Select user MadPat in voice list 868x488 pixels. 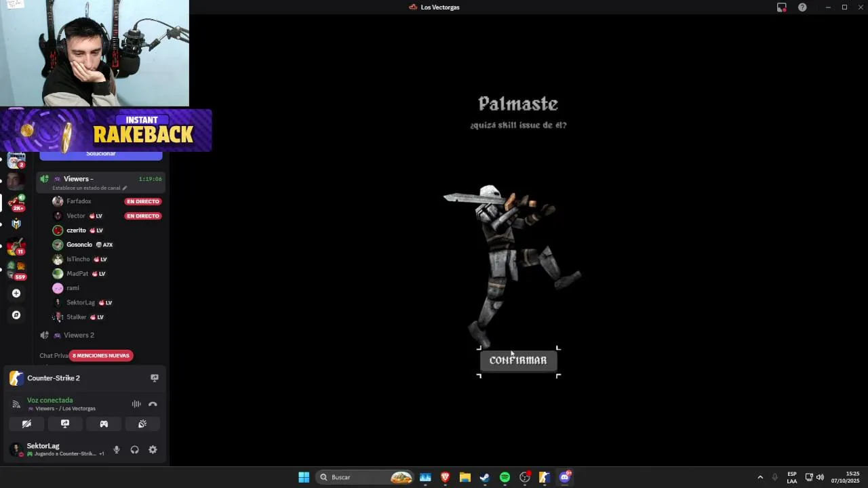coord(77,274)
